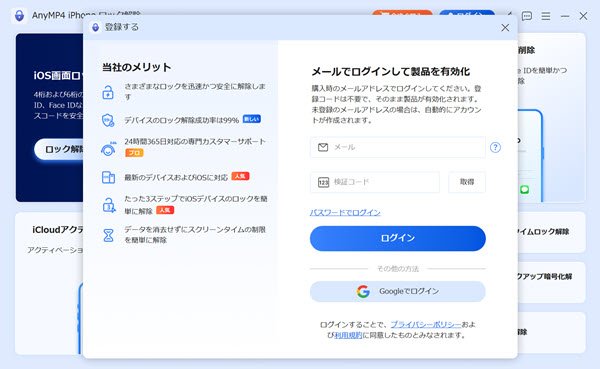Click the メールでログインして製品を有効化 heading
Image resolution: width=600 pixels, height=369 pixels.
[x=391, y=72]
